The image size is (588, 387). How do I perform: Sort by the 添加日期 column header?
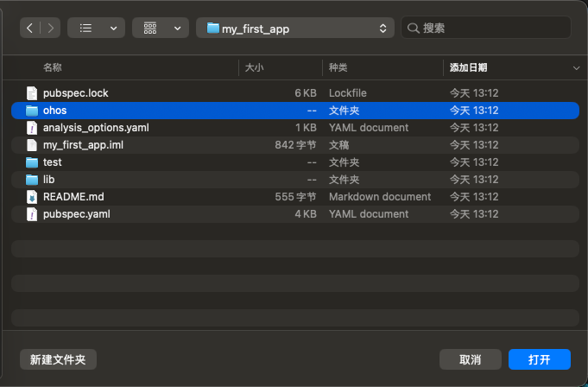[468, 68]
